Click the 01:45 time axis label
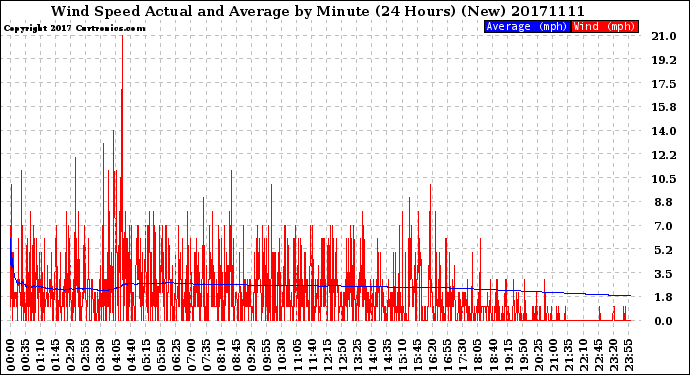The image size is (690, 375). (x=56, y=355)
